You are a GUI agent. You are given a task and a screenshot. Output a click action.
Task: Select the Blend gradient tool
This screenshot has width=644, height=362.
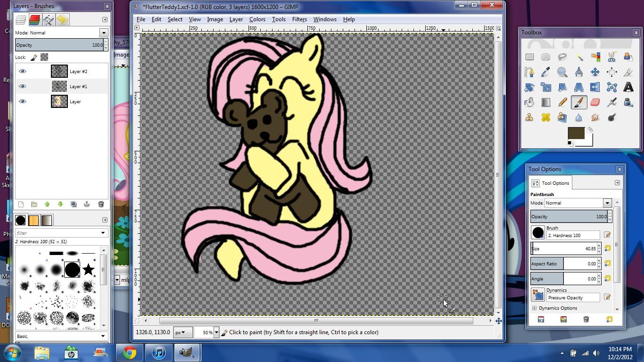pyautogui.click(x=545, y=102)
